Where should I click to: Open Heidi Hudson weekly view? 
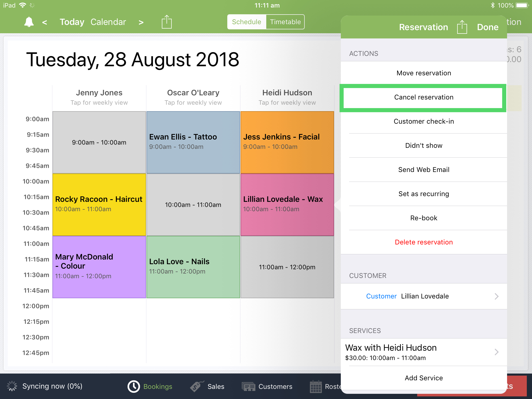pos(287,97)
